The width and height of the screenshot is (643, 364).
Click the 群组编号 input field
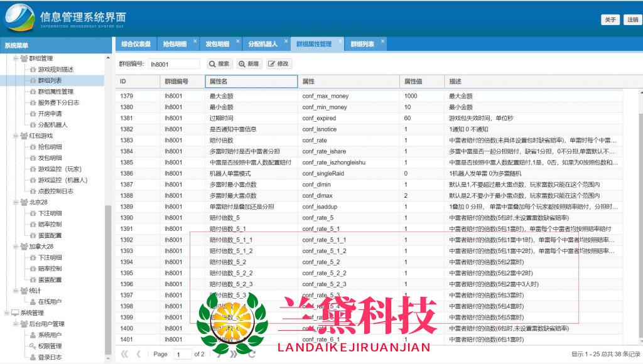pyautogui.click(x=173, y=64)
